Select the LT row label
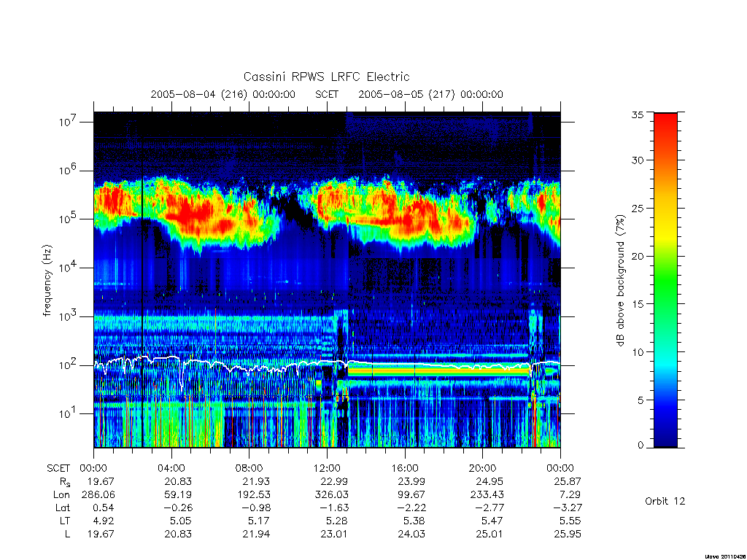747x560 pixels. (x=65, y=521)
